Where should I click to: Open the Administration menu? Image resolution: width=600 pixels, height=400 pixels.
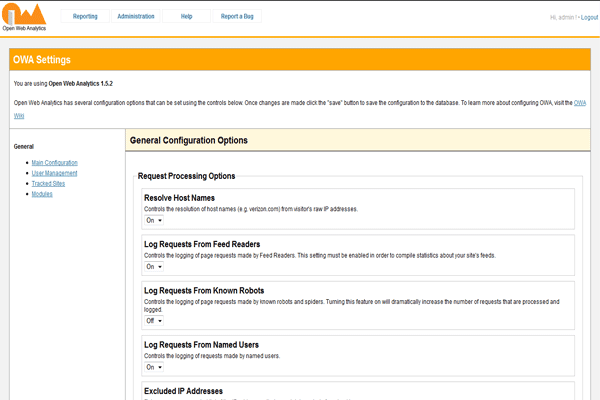(x=135, y=17)
